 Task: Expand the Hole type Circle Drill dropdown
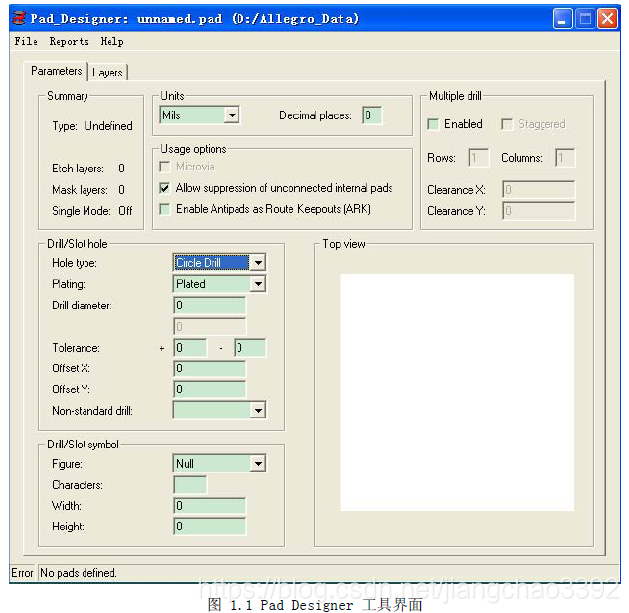pyautogui.click(x=258, y=263)
